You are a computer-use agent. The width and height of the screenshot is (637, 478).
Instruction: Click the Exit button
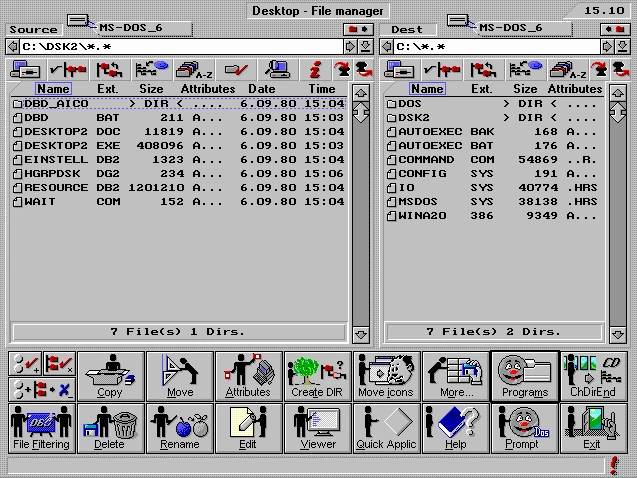click(x=594, y=428)
